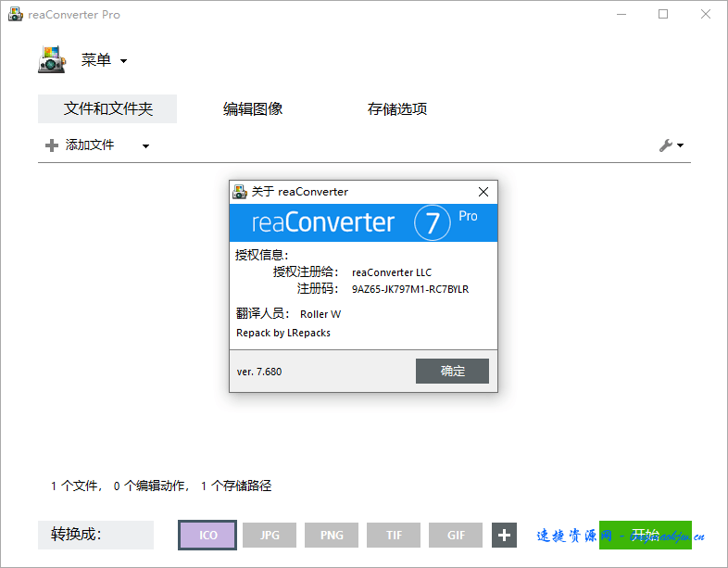The width and height of the screenshot is (728, 568).
Task: Click the translator name Roller W
Action: click(320, 314)
